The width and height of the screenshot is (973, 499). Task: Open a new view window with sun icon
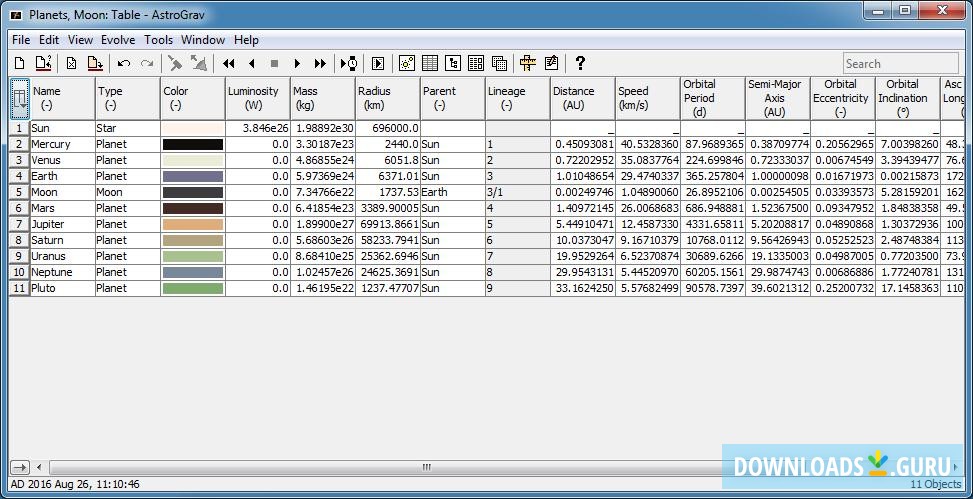(x=407, y=63)
